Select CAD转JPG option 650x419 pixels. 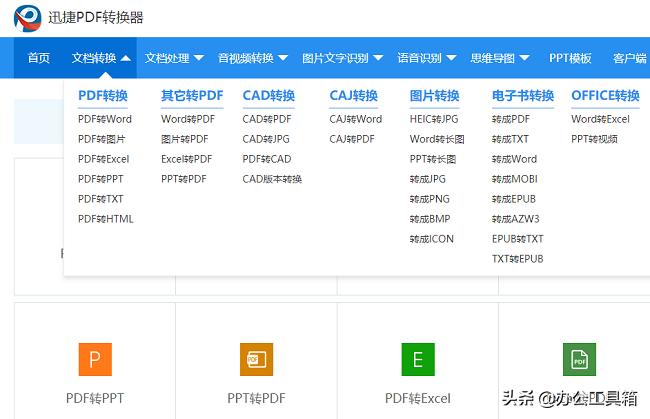pos(266,139)
